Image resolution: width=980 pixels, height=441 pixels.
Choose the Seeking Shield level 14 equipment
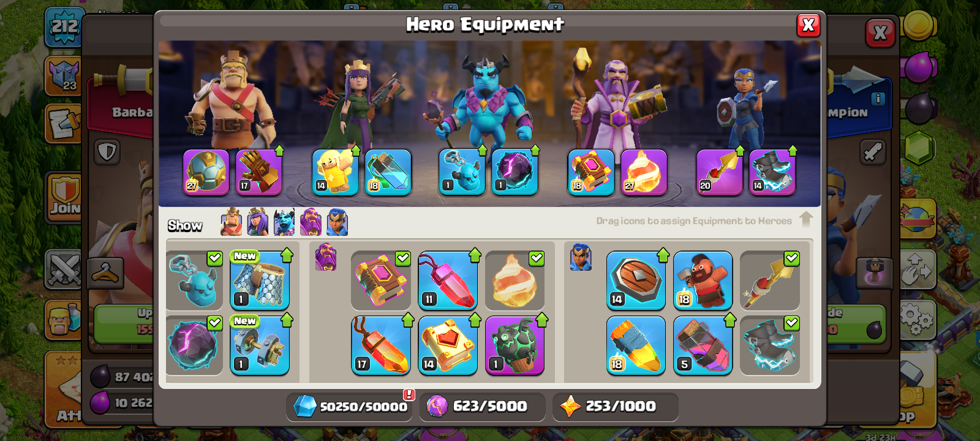(x=636, y=281)
